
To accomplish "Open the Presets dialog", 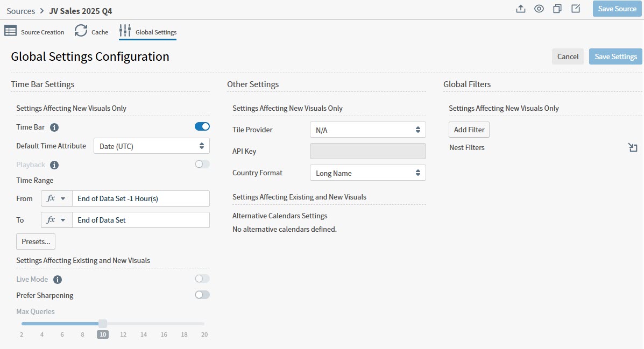I will click(36, 241).
